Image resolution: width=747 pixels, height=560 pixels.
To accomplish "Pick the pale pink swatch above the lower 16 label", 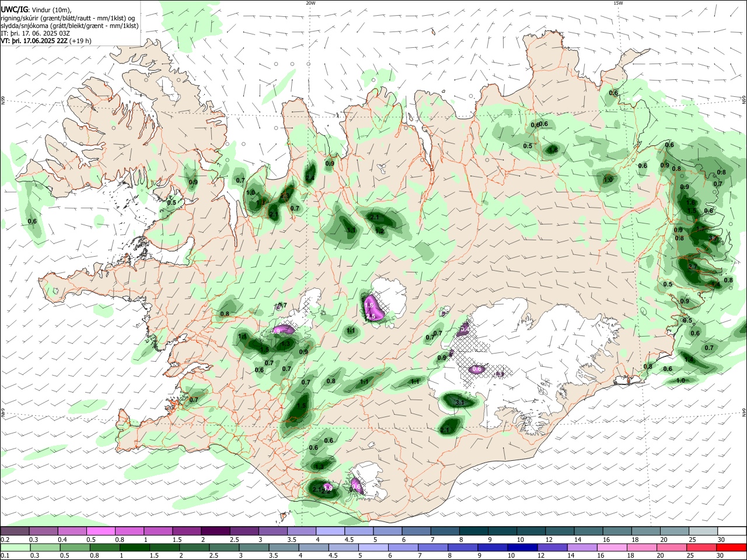I will [612, 547].
